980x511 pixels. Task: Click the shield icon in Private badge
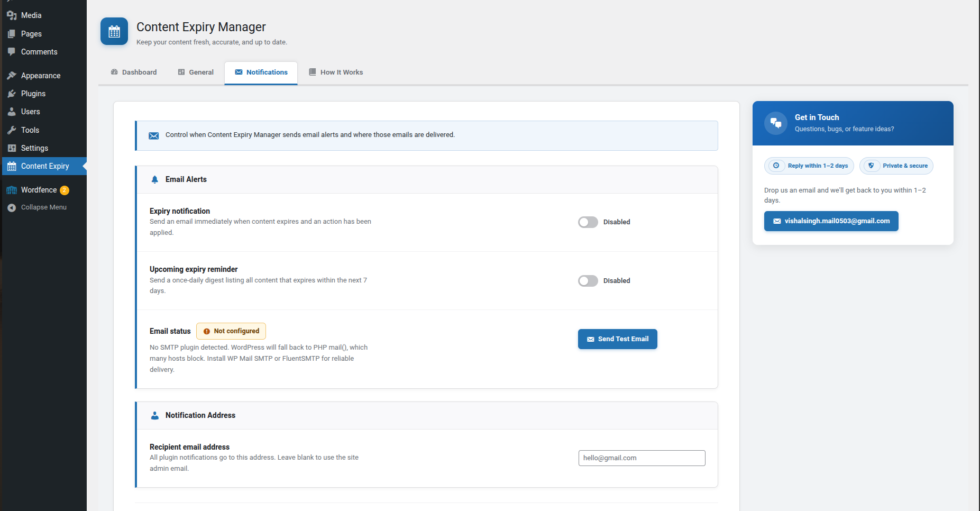tap(871, 166)
